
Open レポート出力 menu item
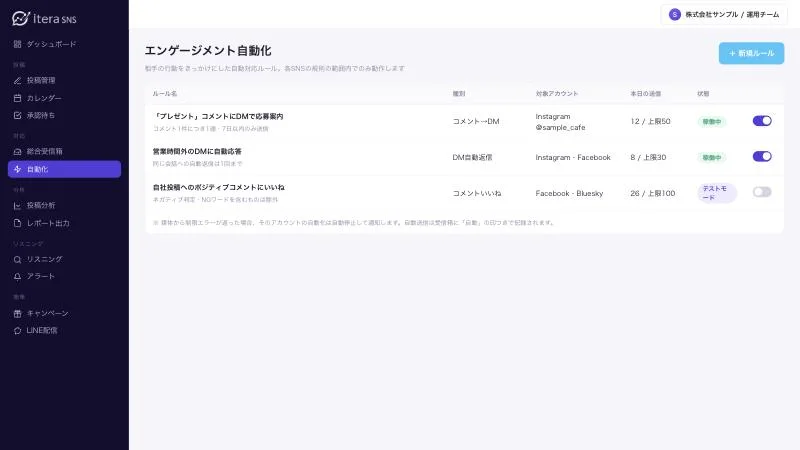(x=64, y=223)
